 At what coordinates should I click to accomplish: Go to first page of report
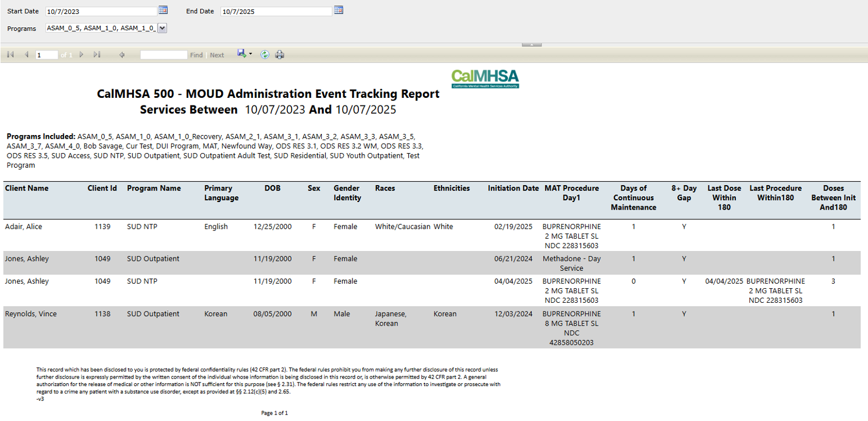(x=10, y=55)
